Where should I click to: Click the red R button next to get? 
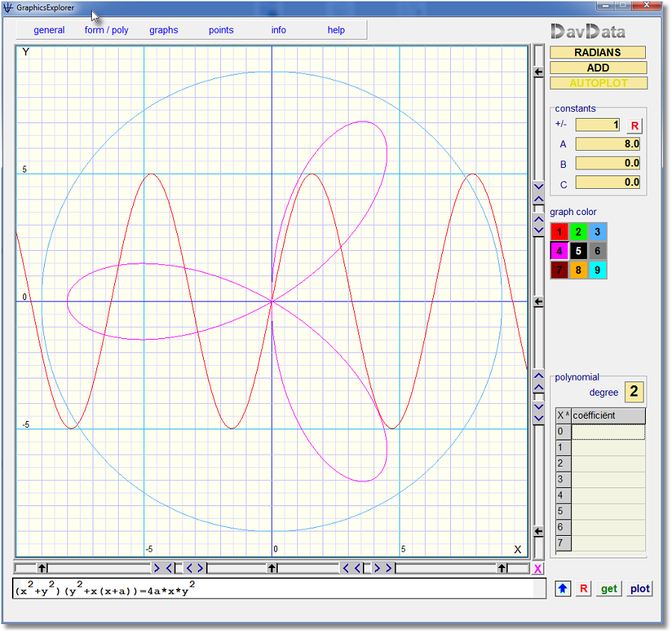point(583,589)
